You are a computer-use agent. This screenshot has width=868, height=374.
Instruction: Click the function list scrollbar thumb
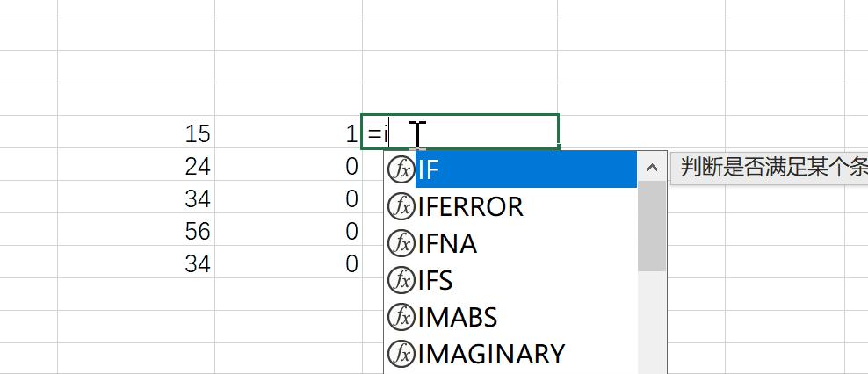tap(651, 228)
